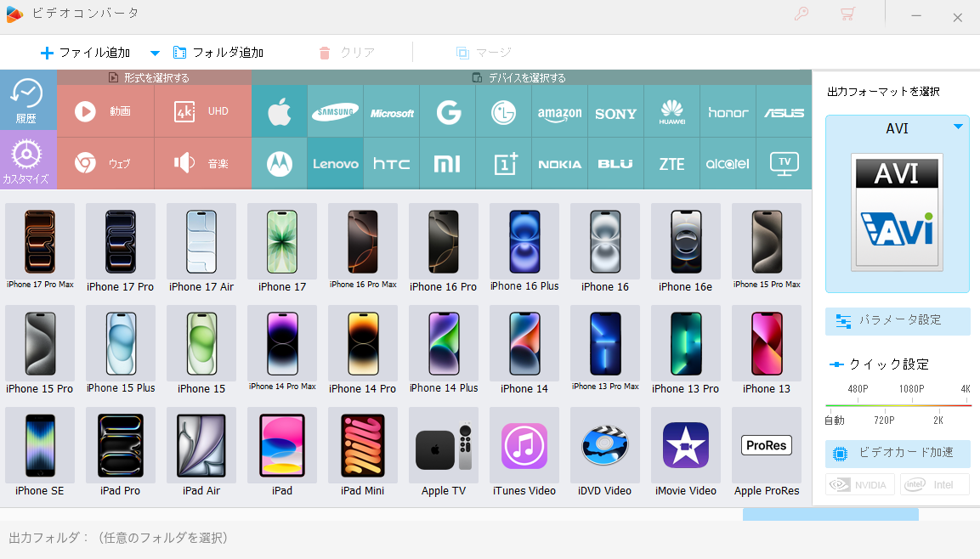Choose the Lenovo device brand
Screen dimensions: 980x559
(336, 164)
